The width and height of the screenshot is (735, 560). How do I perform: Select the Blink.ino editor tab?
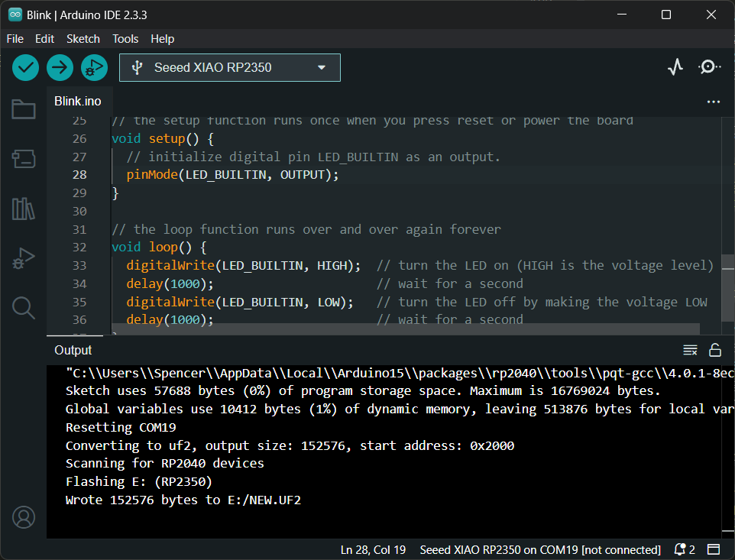click(x=78, y=101)
